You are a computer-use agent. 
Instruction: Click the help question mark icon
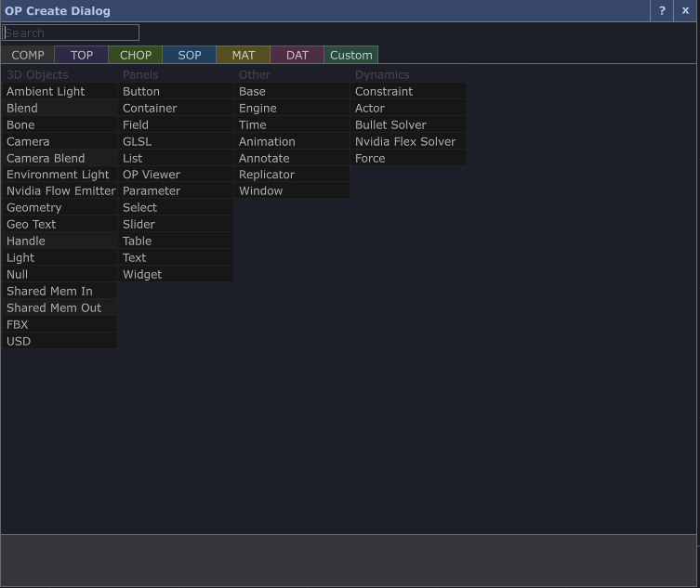click(x=662, y=11)
